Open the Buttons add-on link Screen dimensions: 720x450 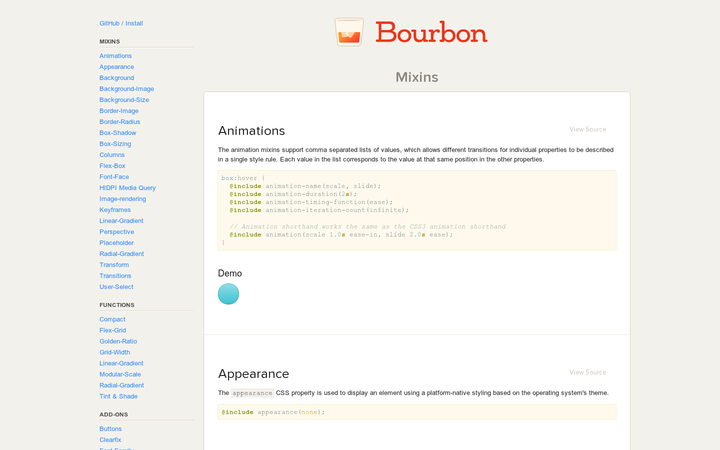(x=111, y=429)
